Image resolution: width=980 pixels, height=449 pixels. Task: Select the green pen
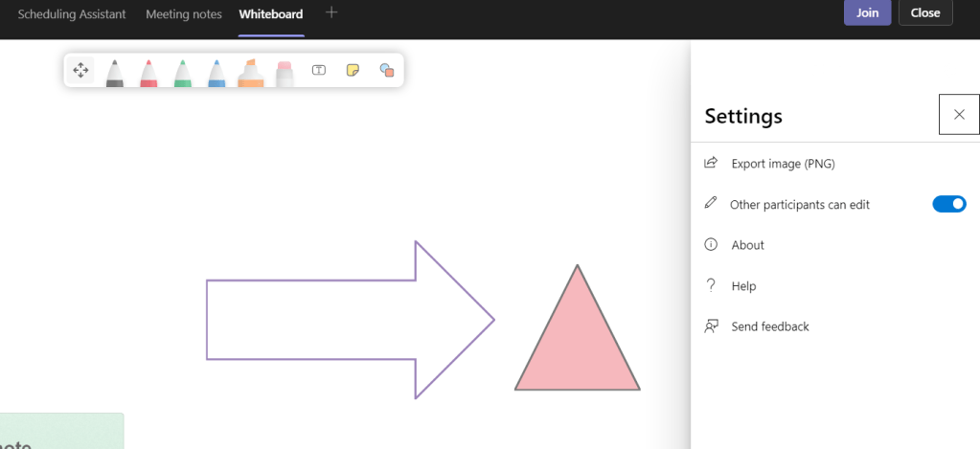click(182, 72)
